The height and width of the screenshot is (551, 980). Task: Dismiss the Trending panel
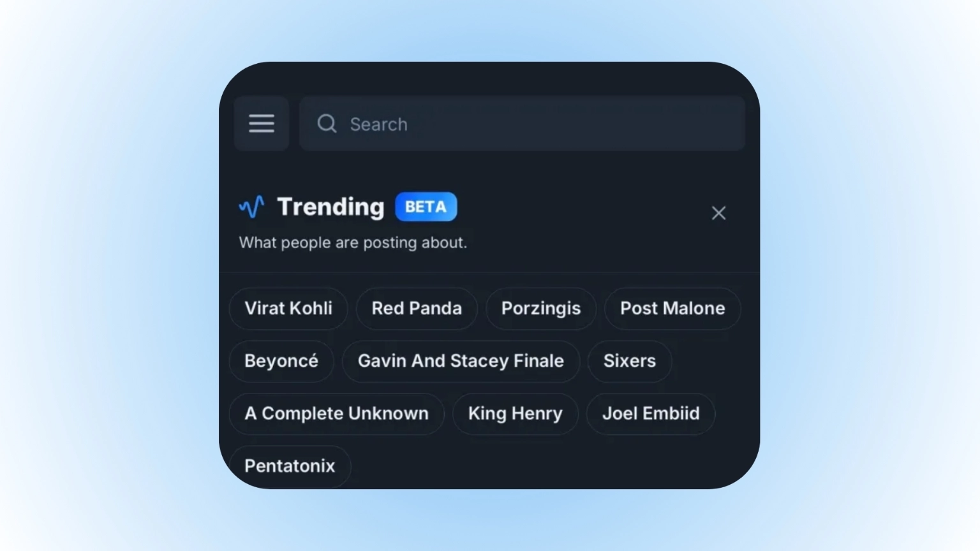718,213
